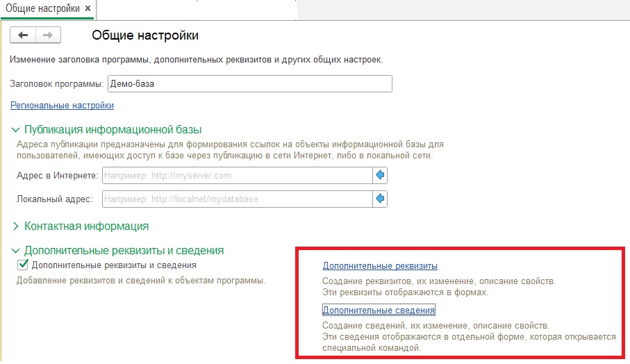Click the Локальный адрес input field

click(238, 199)
